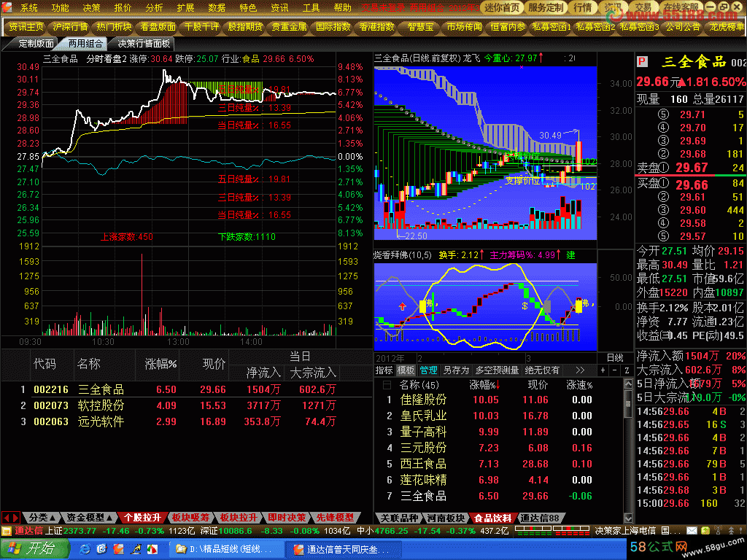Open 贵重金属 toolbar button

click(x=289, y=27)
